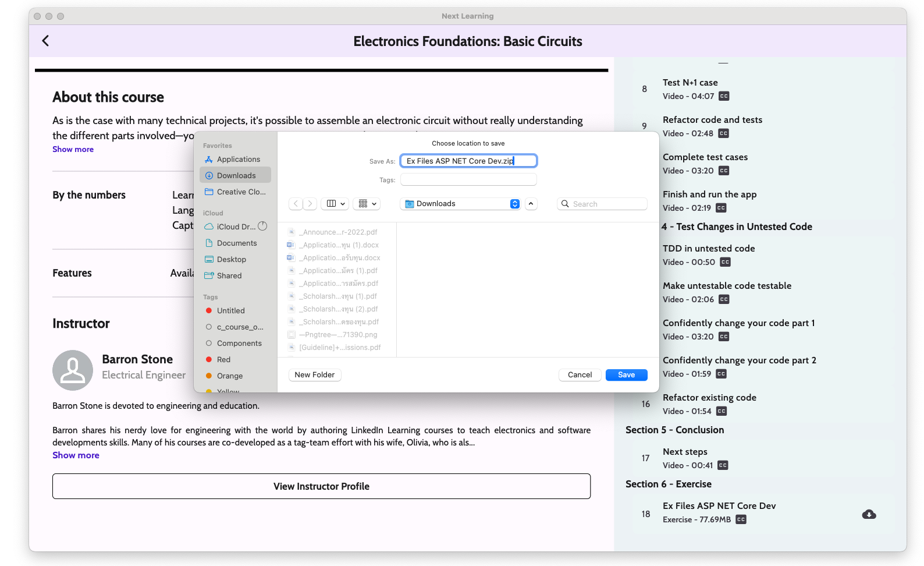Viewport: 924px width, 566px height.
Task: Click the iCloud Drive sync status icon
Action: tap(262, 227)
